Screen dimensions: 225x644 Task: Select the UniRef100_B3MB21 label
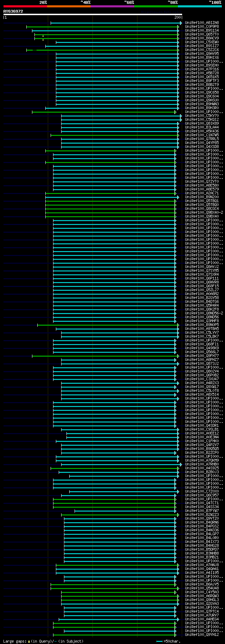click(202, 557)
